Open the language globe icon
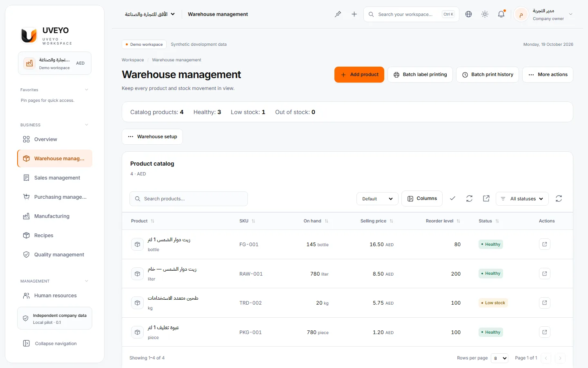588x368 pixels. [x=468, y=14]
